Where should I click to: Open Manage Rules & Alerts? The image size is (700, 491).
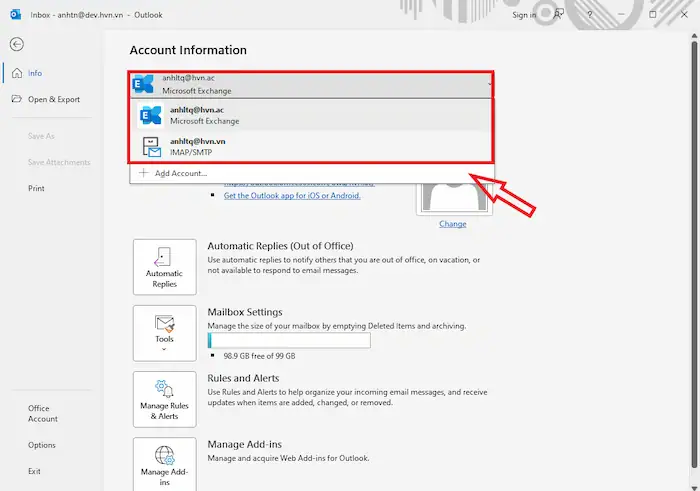coord(165,399)
